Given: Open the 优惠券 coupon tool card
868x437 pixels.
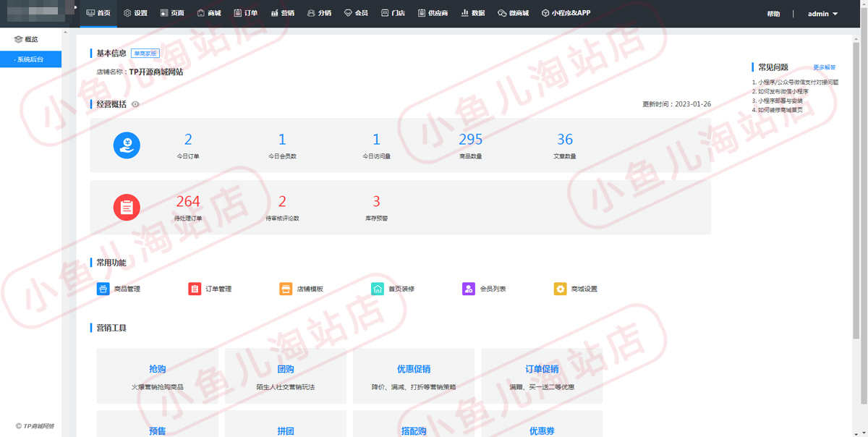Looking at the screenshot, I should tap(542, 424).
